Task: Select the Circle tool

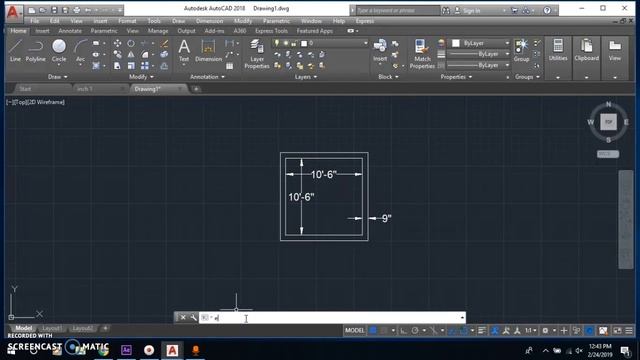Action: (x=59, y=50)
